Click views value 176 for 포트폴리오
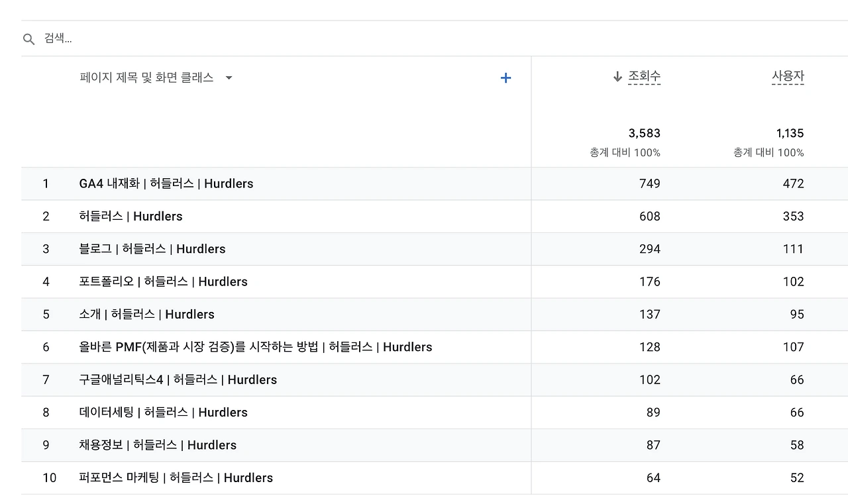 coord(650,281)
